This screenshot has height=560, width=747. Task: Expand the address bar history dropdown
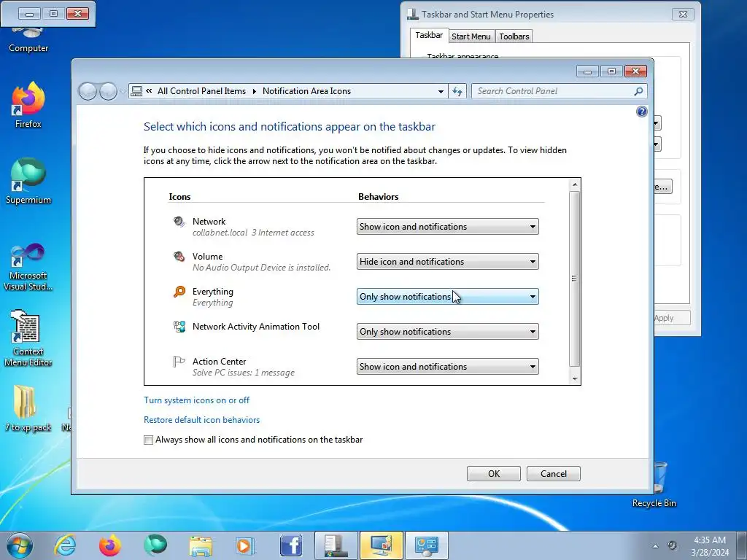pyautogui.click(x=441, y=91)
